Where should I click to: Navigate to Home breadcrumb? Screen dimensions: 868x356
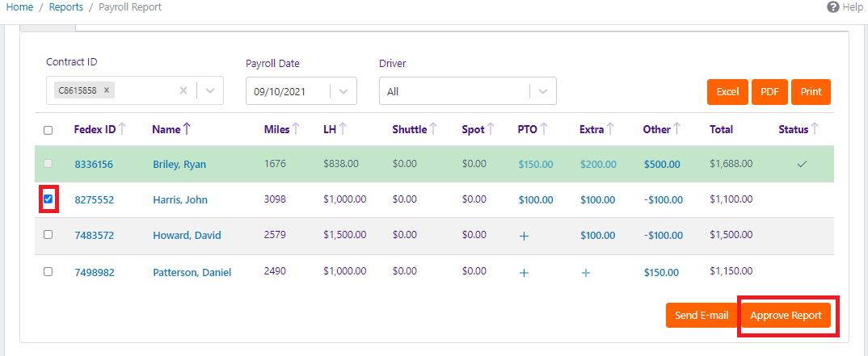click(x=19, y=7)
